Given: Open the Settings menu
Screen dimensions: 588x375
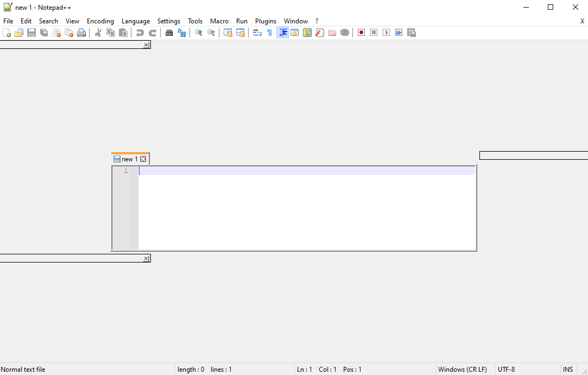Looking at the screenshot, I should tap(169, 21).
